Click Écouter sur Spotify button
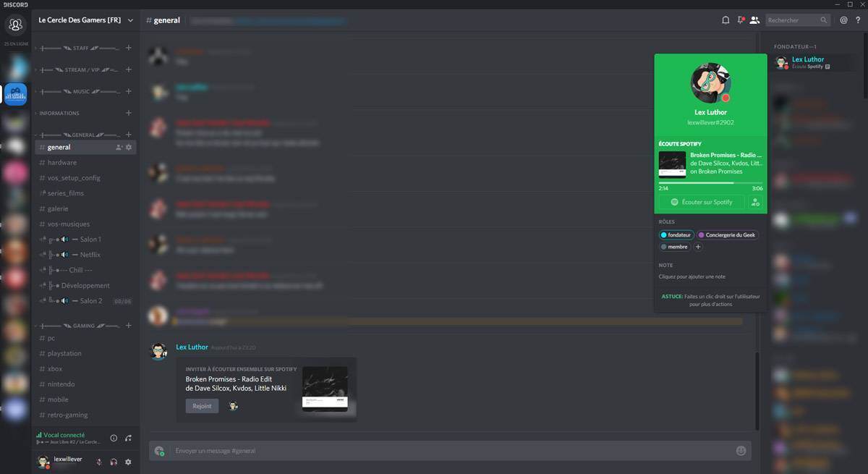 pyautogui.click(x=702, y=203)
